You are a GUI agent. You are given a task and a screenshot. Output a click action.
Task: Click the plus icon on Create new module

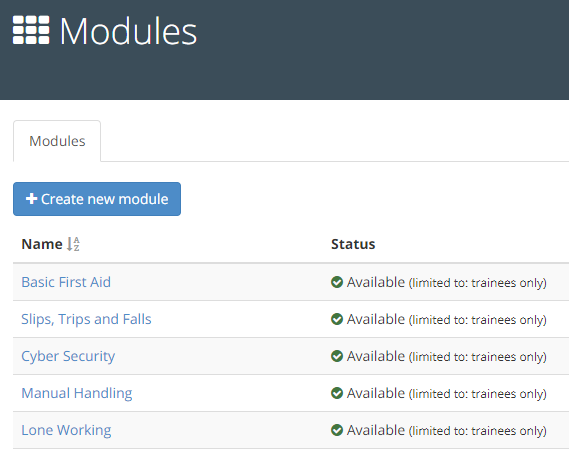pyautogui.click(x=32, y=199)
